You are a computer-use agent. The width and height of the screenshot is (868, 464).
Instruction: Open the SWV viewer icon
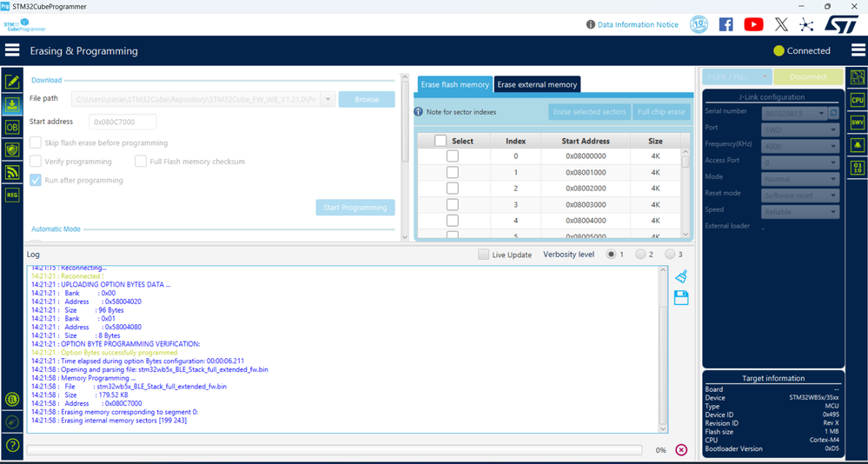point(858,123)
